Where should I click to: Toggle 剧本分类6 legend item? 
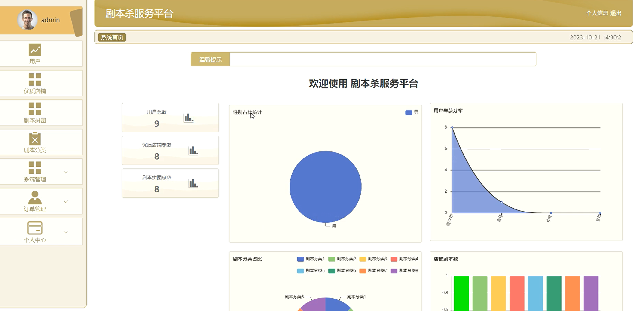click(342, 271)
